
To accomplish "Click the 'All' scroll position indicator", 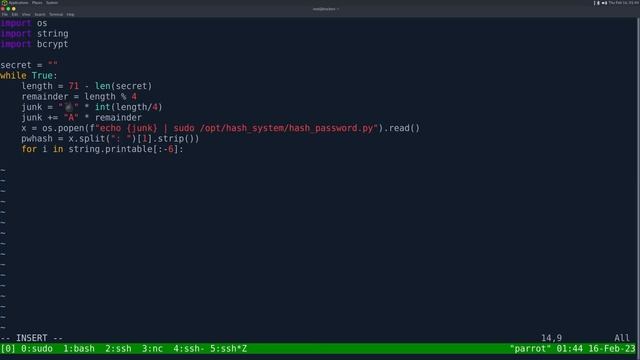I will point(622,338).
